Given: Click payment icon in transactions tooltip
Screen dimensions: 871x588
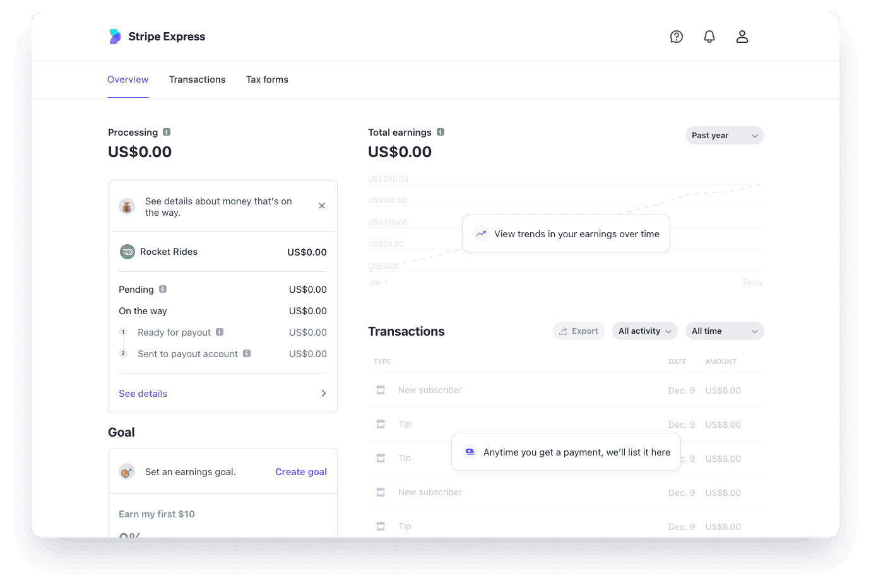Looking at the screenshot, I should (470, 452).
